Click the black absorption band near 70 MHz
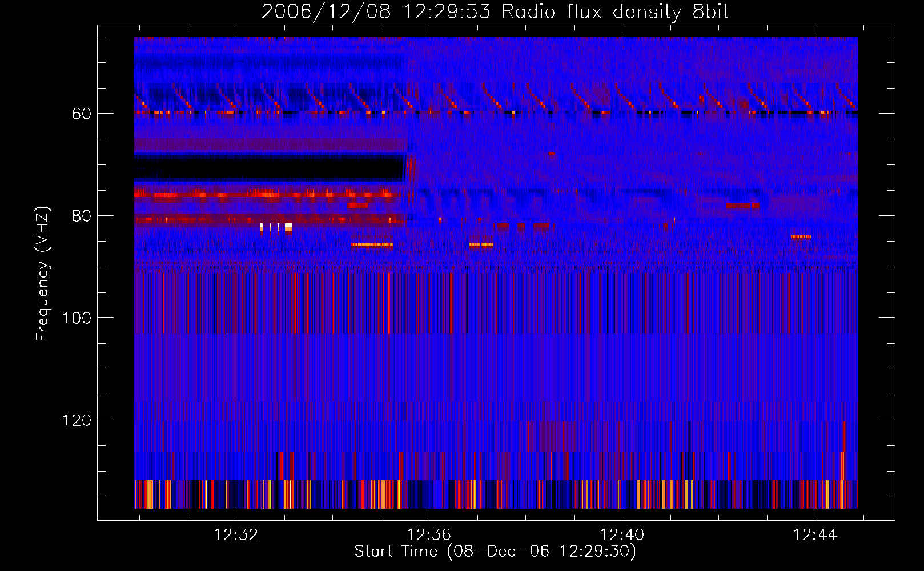 coord(269,167)
